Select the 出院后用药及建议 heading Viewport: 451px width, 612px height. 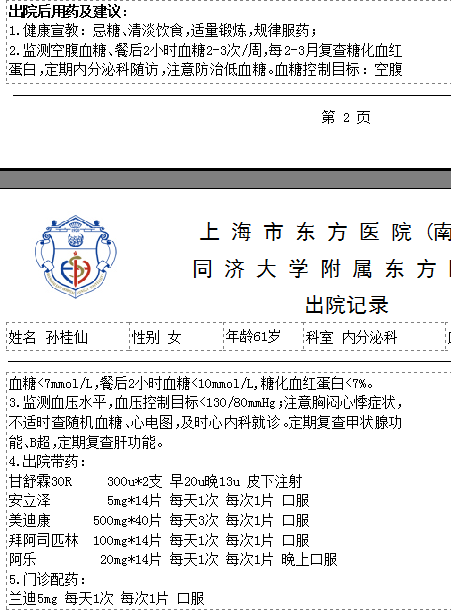(x=68, y=11)
